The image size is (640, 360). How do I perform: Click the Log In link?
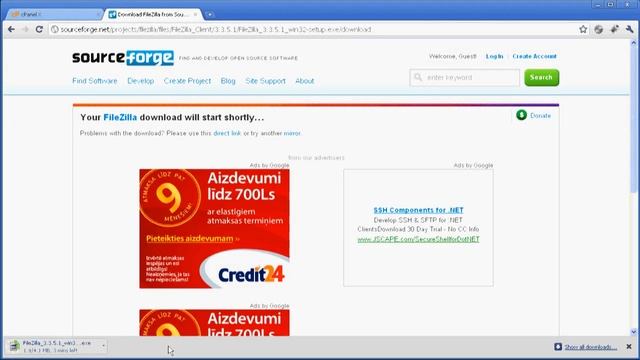pos(494,56)
